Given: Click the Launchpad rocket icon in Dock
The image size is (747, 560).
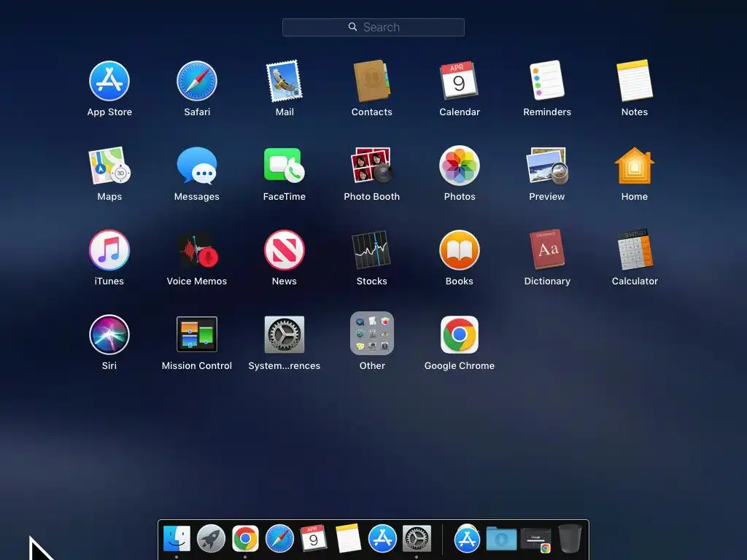Looking at the screenshot, I should [x=211, y=539].
